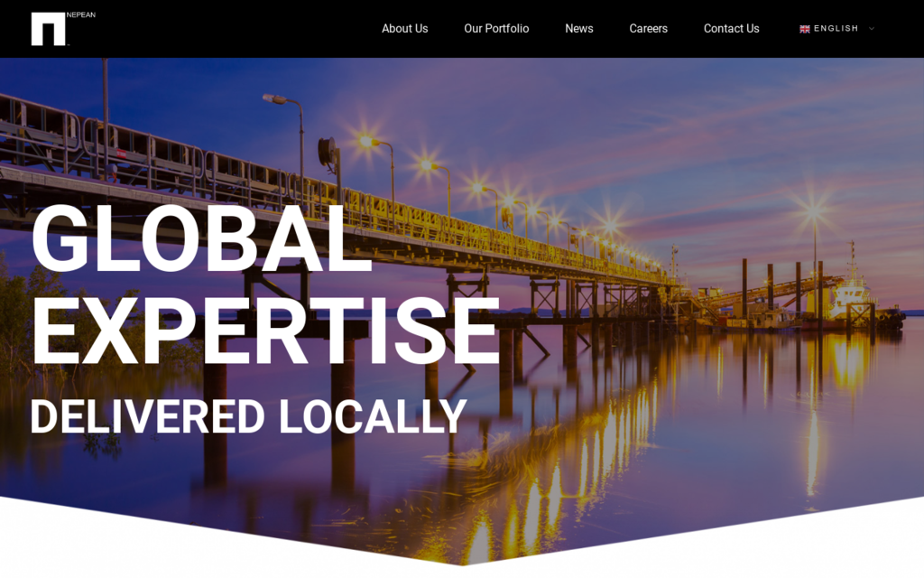Click the Nepean square logo icon

48,29
